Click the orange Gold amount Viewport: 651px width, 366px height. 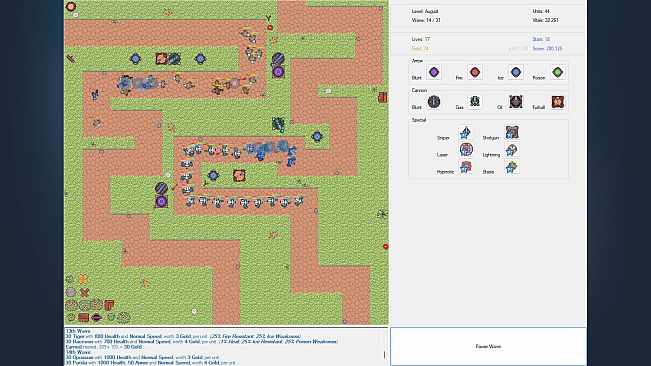click(x=420, y=49)
